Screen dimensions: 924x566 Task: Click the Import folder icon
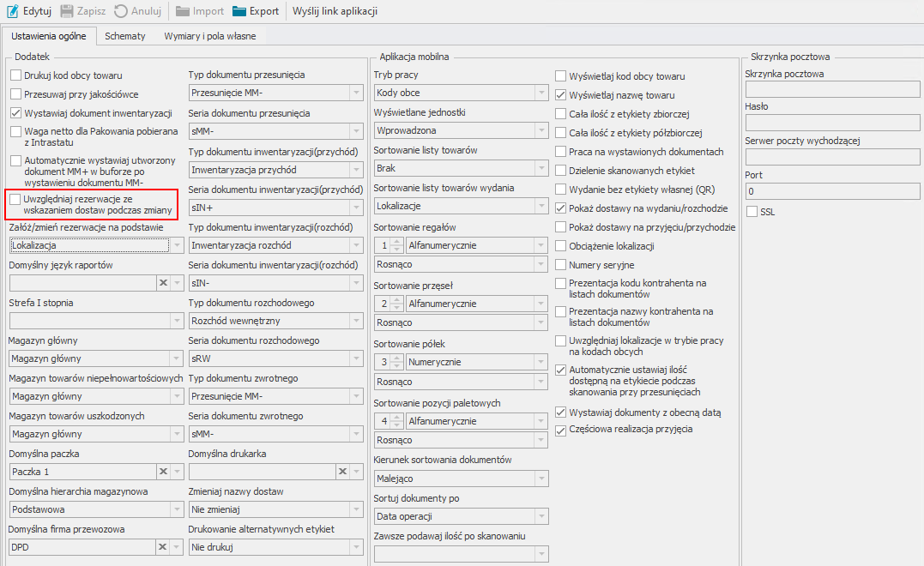click(183, 11)
